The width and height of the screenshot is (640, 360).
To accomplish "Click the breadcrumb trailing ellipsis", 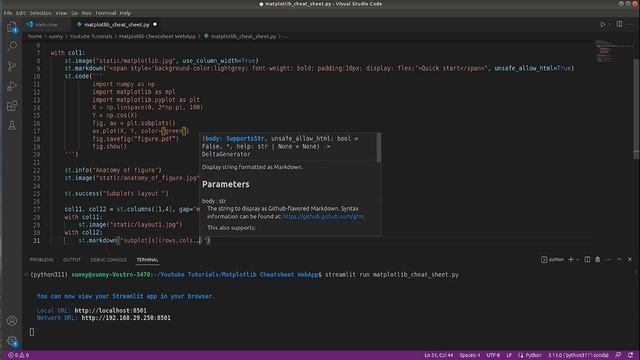I will coord(285,36).
